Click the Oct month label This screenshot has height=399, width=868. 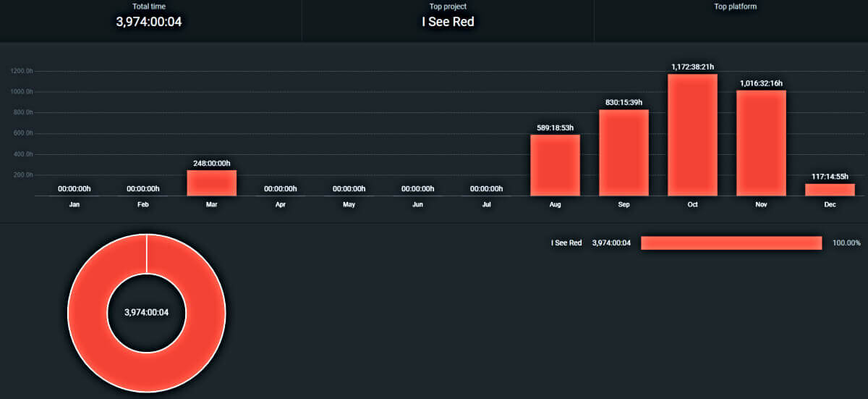click(x=693, y=205)
